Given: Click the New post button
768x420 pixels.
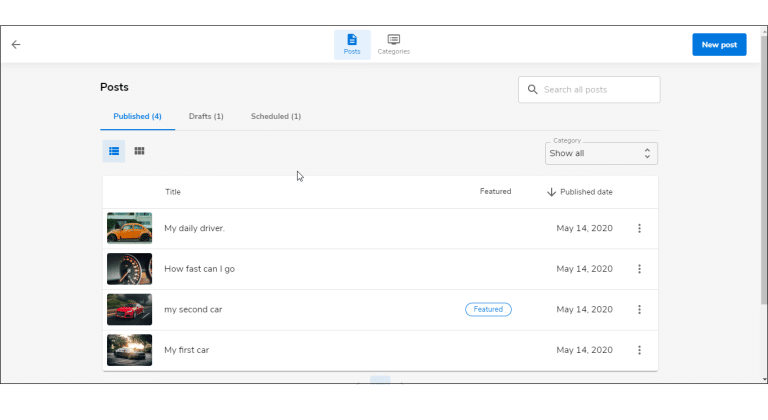Looking at the screenshot, I should 719,45.
